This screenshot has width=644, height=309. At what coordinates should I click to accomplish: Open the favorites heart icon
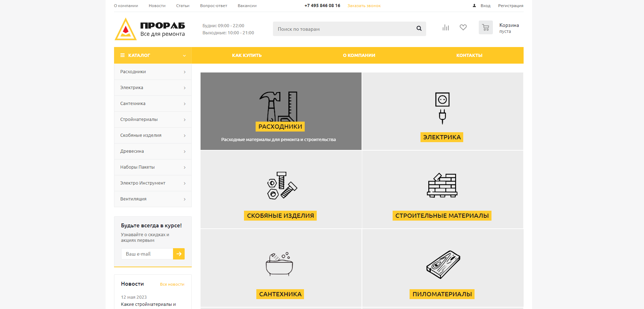click(463, 28)
